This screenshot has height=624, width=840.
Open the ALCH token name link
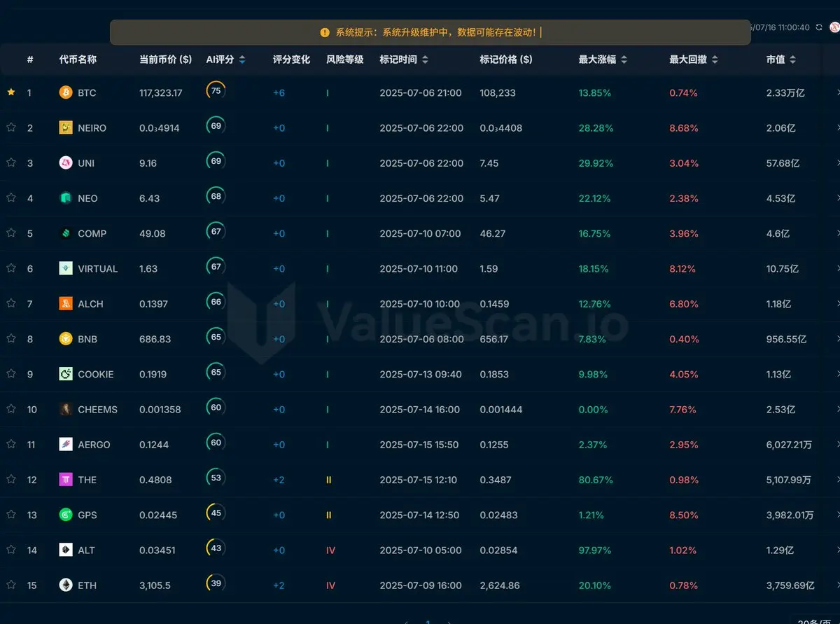(x=91, y=304)
